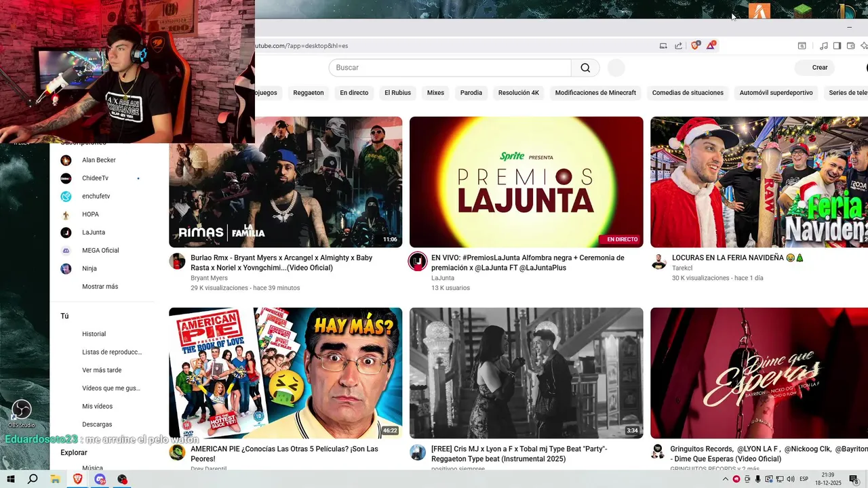Open the Alan Becker channel avatar

pyautogui.click(x=66, y=160)
